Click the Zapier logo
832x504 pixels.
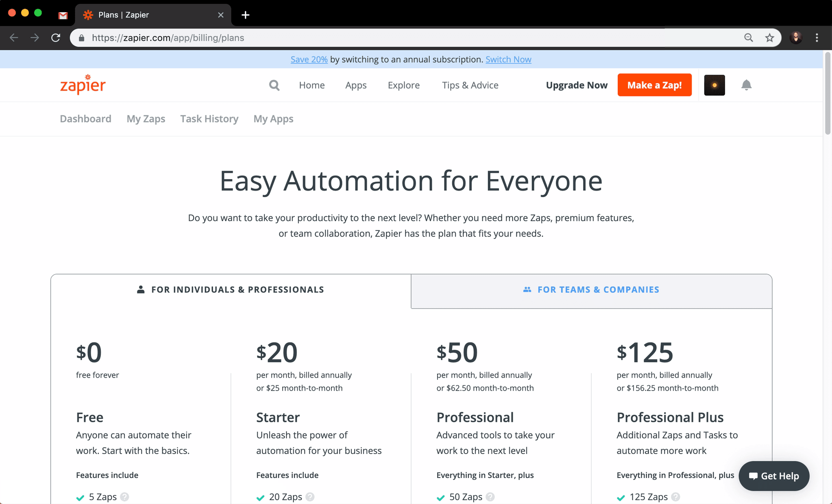coord(83,85)
